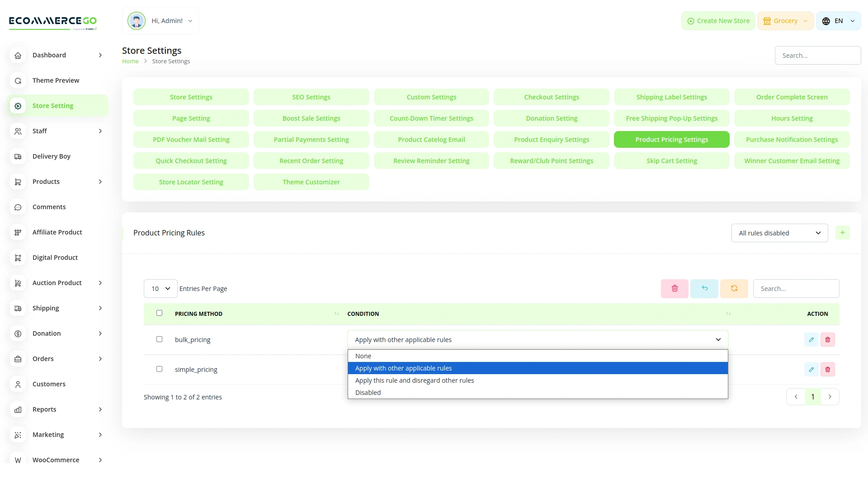Open the All rules disabled dropdown
Image resolution: width=868 pixels, height=488 pixels.
point(779,233)
